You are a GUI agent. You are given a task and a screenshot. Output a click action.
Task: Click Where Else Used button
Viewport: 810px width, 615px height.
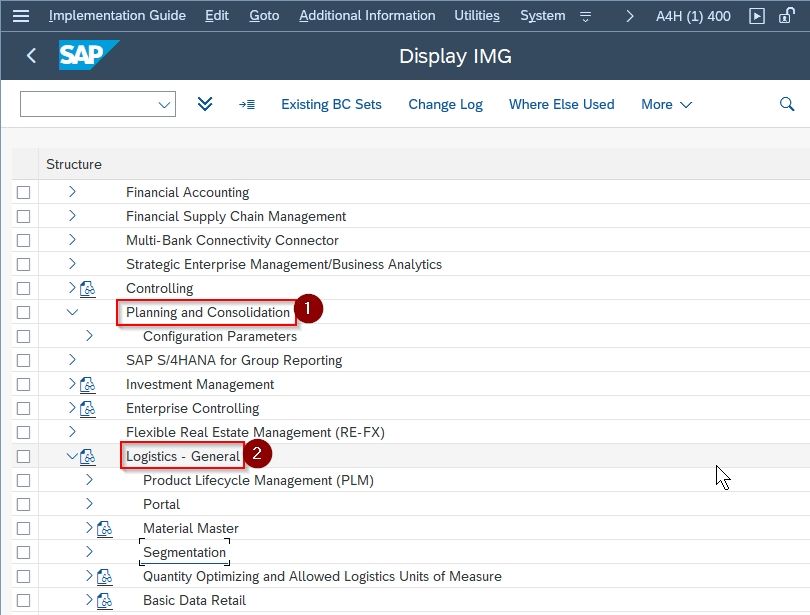[x=562, y=104]
